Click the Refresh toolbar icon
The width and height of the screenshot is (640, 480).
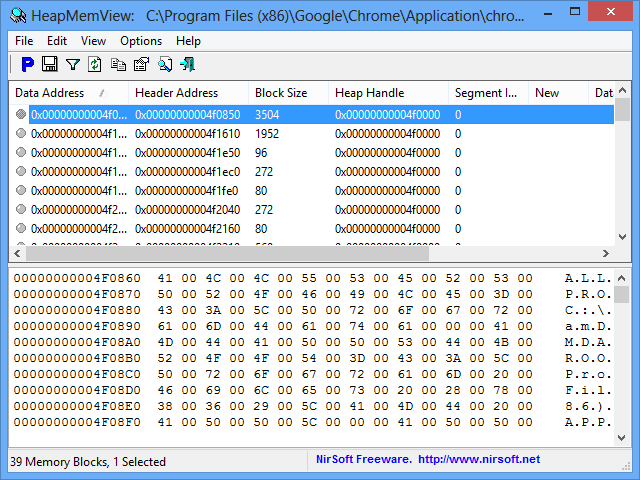95,64
